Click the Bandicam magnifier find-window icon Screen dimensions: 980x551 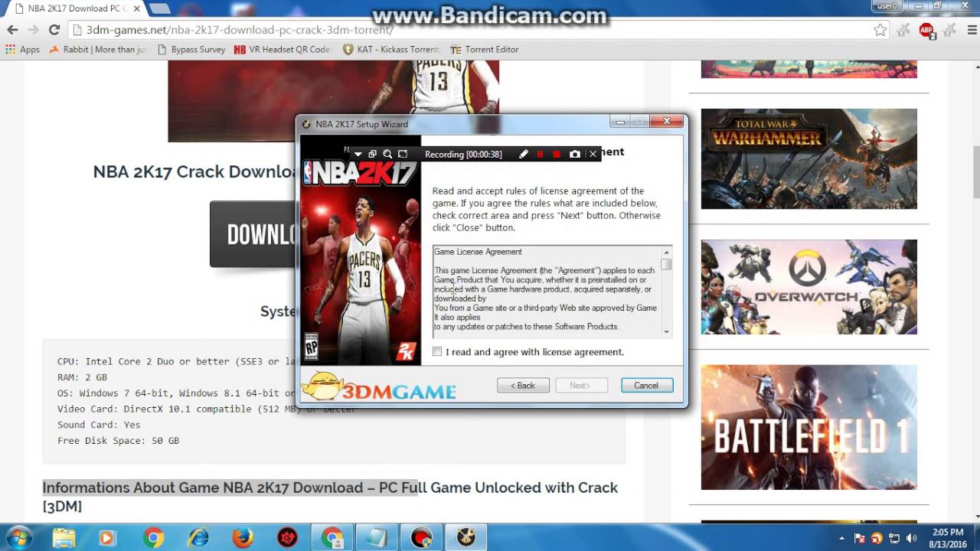point(387,155)
